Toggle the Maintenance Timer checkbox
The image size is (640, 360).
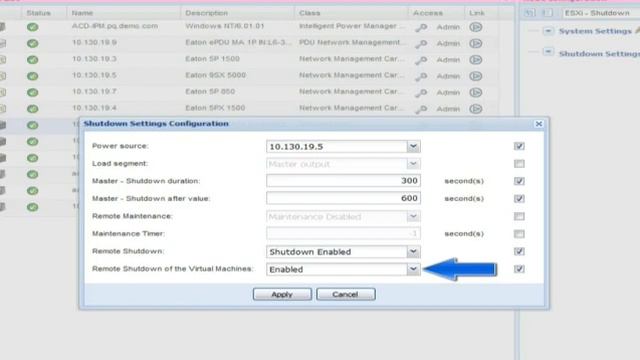pyautogui.click(x=519, y=234)
